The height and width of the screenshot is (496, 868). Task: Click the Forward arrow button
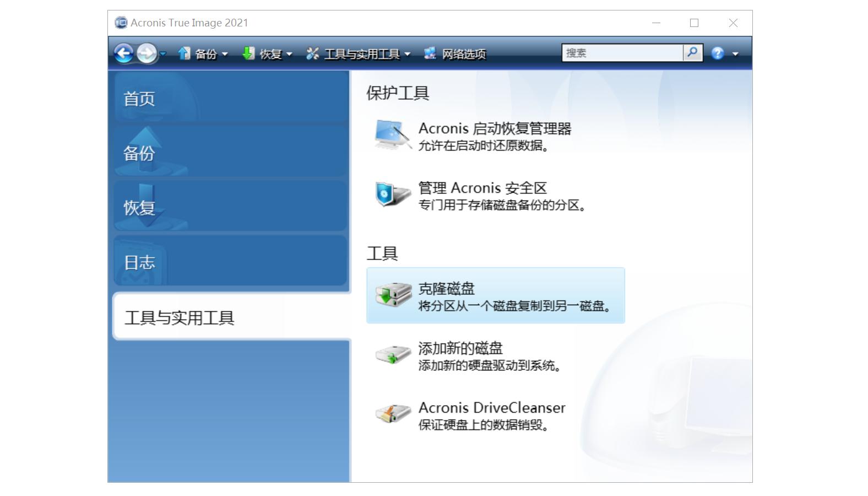(147, 53)
